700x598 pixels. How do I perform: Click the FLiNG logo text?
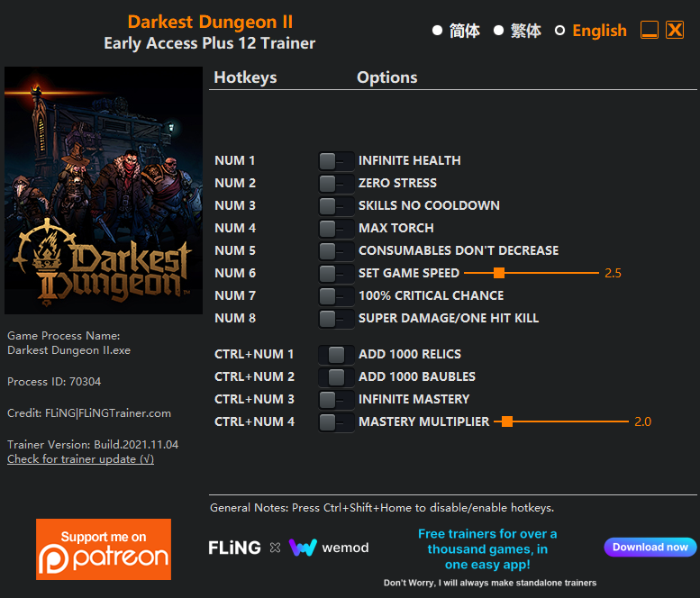coord(234,548)
